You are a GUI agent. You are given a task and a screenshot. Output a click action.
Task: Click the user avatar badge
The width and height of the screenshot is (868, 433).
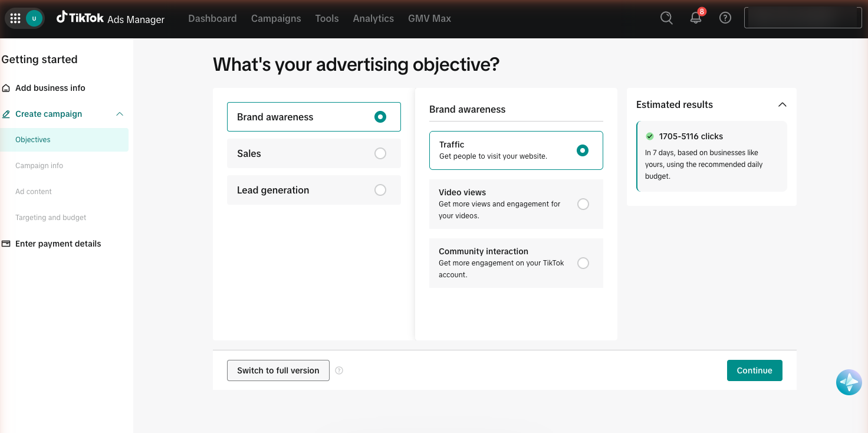click(34, 18)
